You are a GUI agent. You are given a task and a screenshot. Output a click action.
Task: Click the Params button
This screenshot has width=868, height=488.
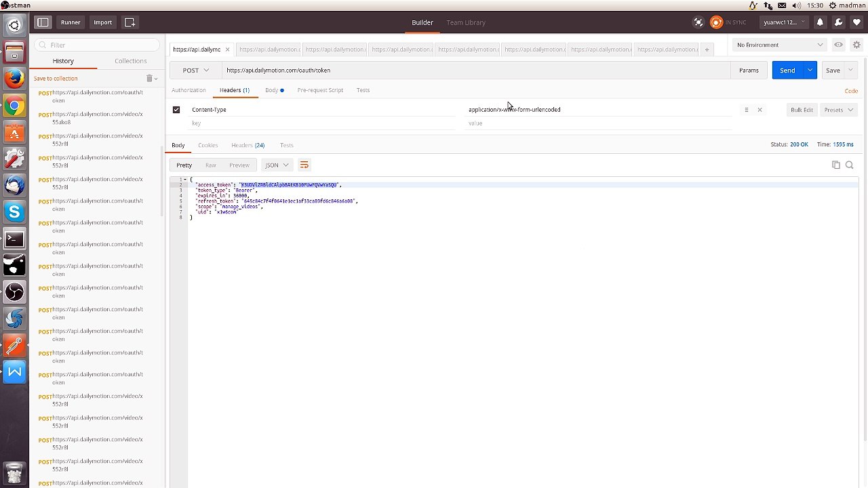(x=749, y=70)
